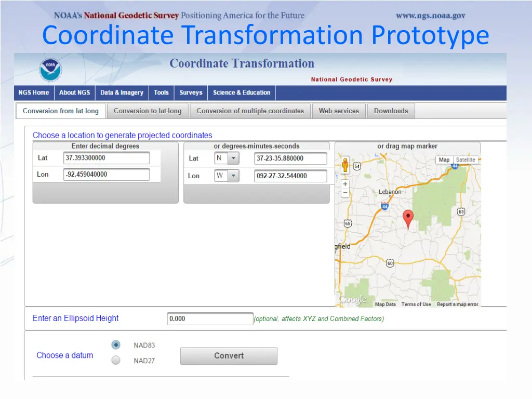Open the Lon hemisphere W dropdown
The width and height of the screenshot is (532, 399).
pyautogui.click(x=227, y=176)
